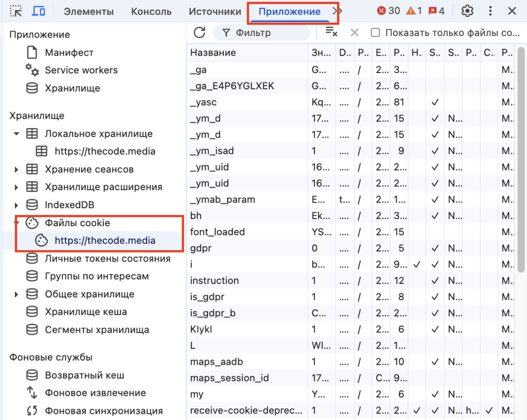
Task: Collapse the Локальное хранилище tree node
Action: pyautogui.click(x=16, y=134)
